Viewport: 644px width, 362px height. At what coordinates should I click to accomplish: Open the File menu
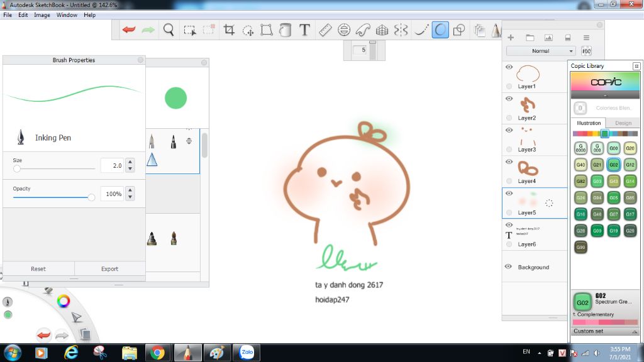[x=8, y=15]
